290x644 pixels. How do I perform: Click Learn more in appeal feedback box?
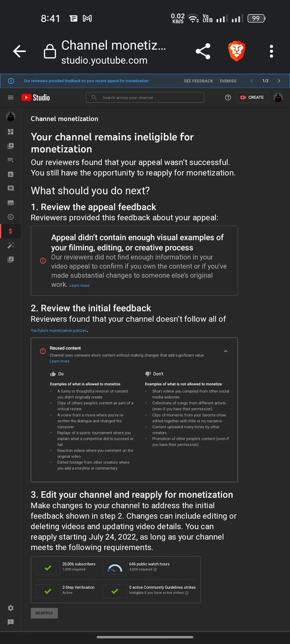pyautogui.click(x=79, y=286)
